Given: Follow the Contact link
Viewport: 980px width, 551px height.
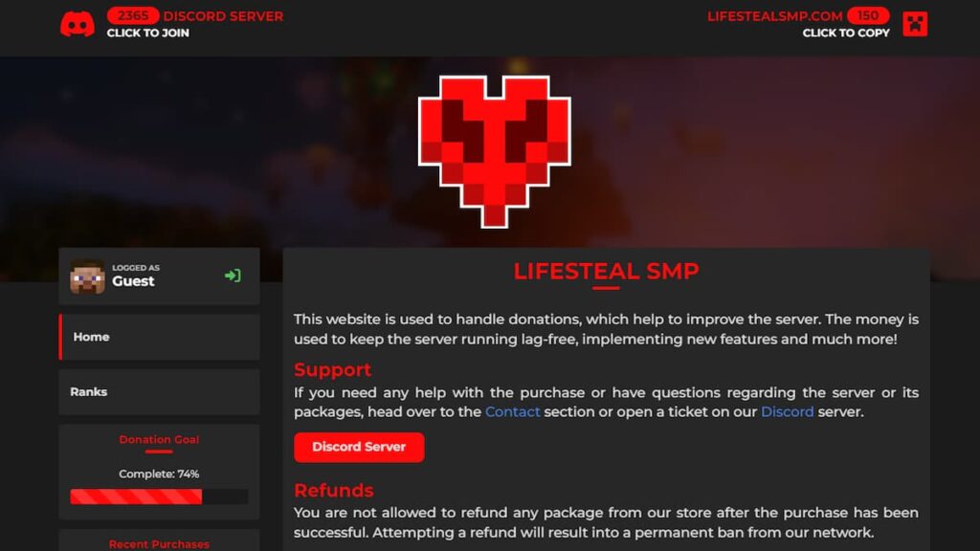Looking at the screenshot, I should [513, 411].
